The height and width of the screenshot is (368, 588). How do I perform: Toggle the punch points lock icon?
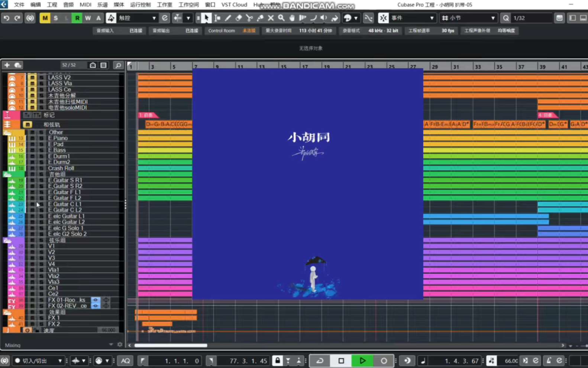coord(277,360)
